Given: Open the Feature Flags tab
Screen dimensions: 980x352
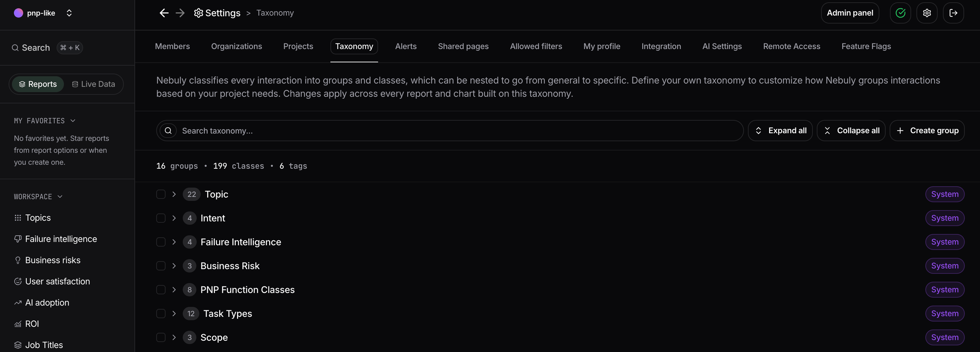Looking at the screenshot, I should 866,46.
